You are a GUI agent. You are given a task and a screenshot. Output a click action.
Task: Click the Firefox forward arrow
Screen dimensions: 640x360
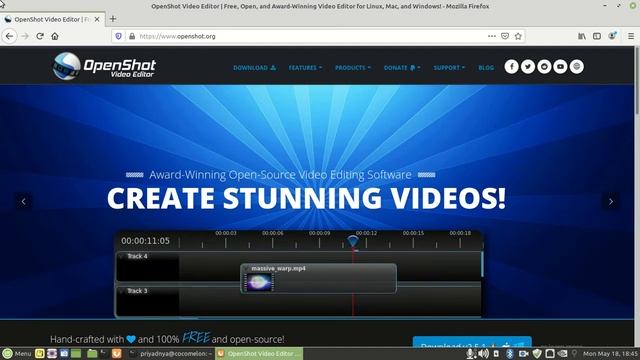coord(24,36)
